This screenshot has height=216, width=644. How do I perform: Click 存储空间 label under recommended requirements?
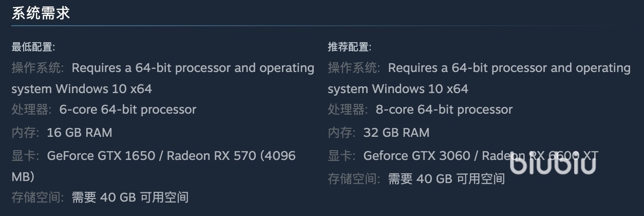[354, 178]
